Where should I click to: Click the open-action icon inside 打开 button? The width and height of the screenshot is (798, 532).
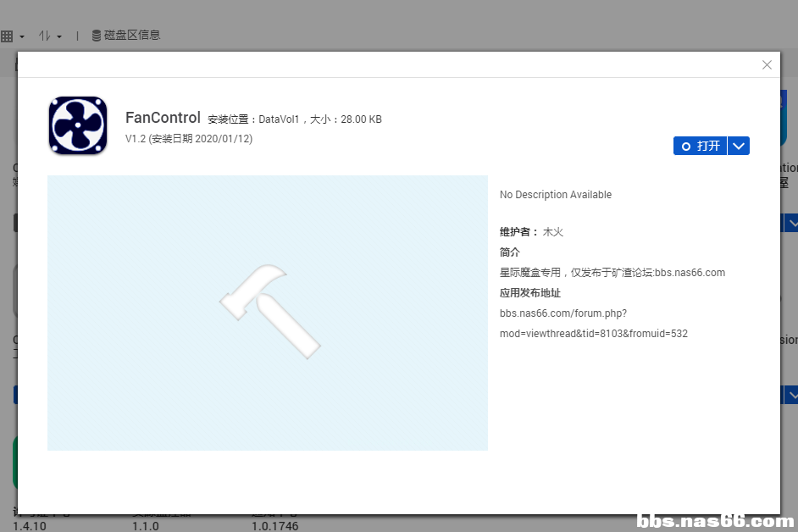[x=687, y=145]
